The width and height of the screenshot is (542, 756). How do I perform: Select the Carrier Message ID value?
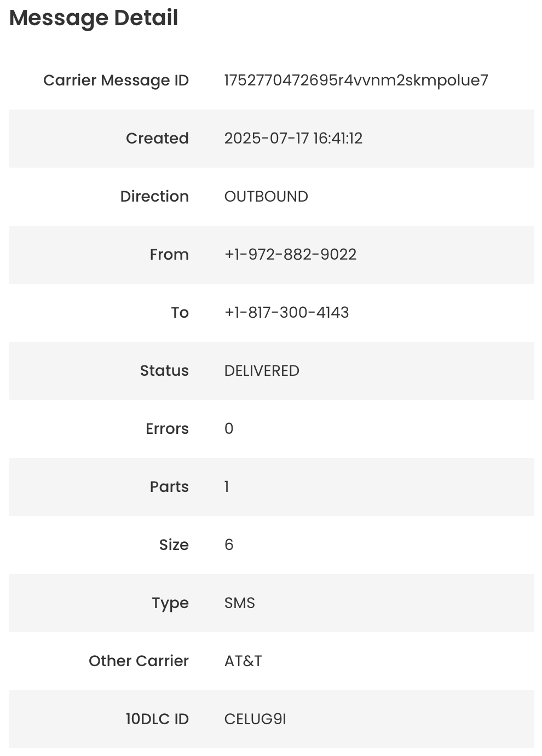click(x=356, y=81)
